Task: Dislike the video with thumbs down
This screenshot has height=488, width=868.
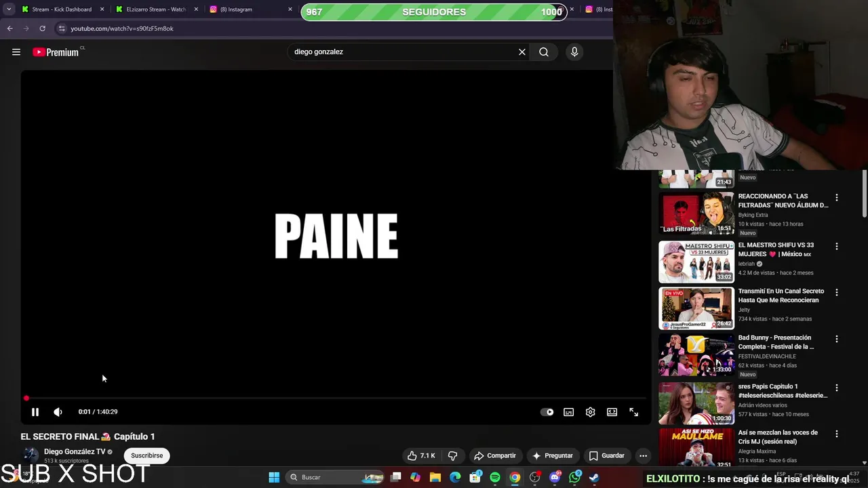Action: click(x=453, y=455)
